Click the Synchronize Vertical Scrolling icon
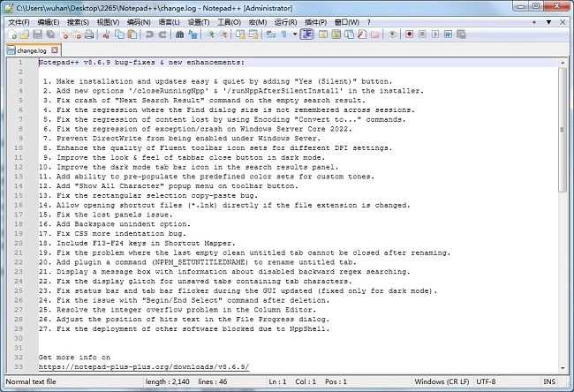The width and height of the screenshot is (574, 392). [x=240, y=34]
